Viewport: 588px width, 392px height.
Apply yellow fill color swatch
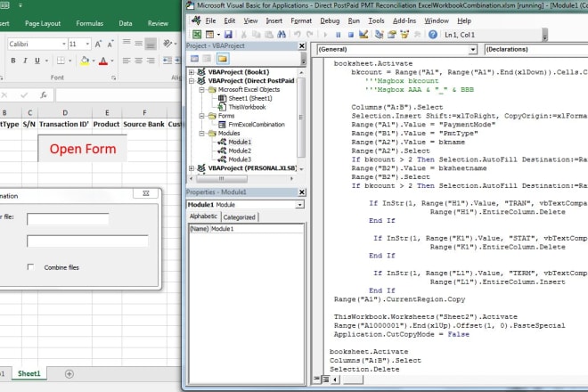[x=85, y=61]
